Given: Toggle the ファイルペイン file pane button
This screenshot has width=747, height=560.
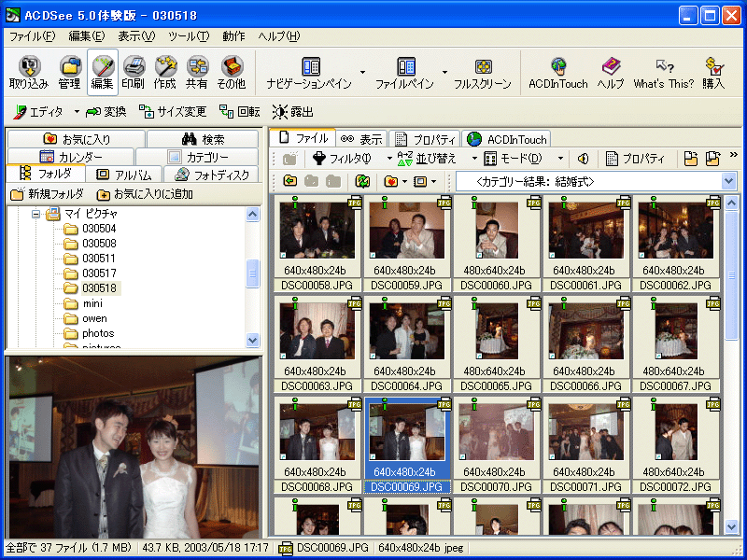Looking at the screenshot, I should 404,73.
